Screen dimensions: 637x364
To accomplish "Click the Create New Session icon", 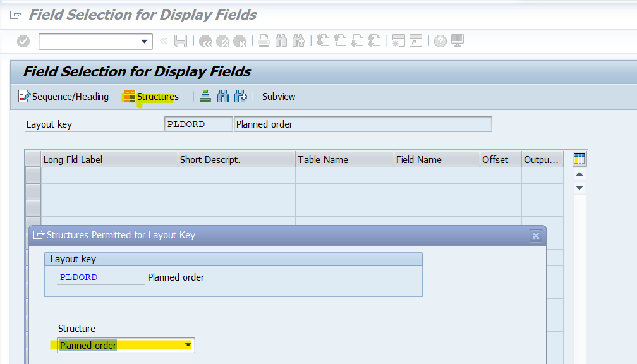I will (399, 40).
